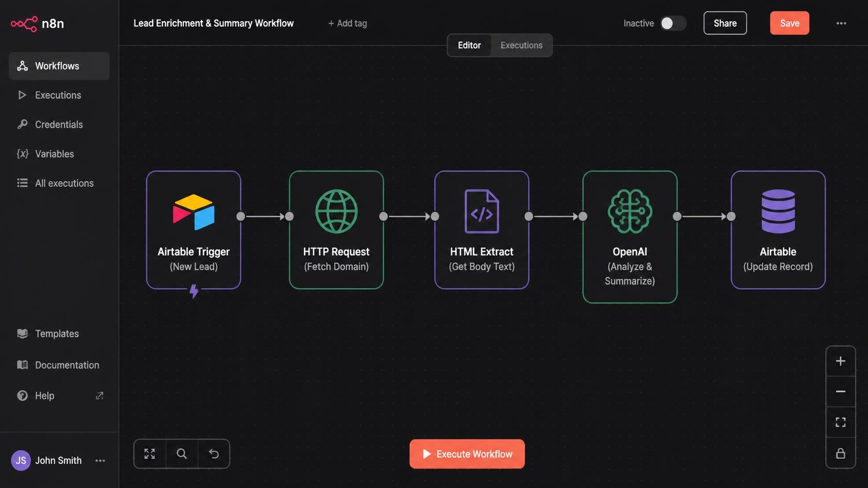Select the Airtable database node icon
The height and width of the screenshot is (488, 868).
pyautogui.click(x=778, y=211)
